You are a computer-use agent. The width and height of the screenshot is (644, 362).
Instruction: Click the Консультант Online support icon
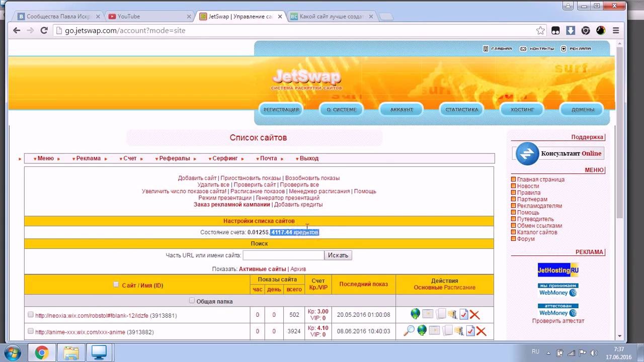pyautogui.click(x=527, y=153)
